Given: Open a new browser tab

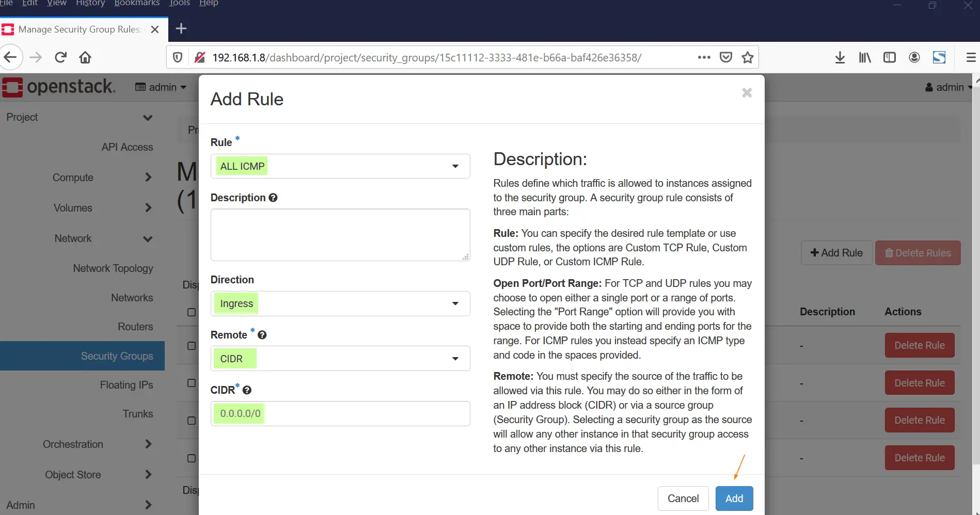Looking at the screenshot, I should pos(181,28).
